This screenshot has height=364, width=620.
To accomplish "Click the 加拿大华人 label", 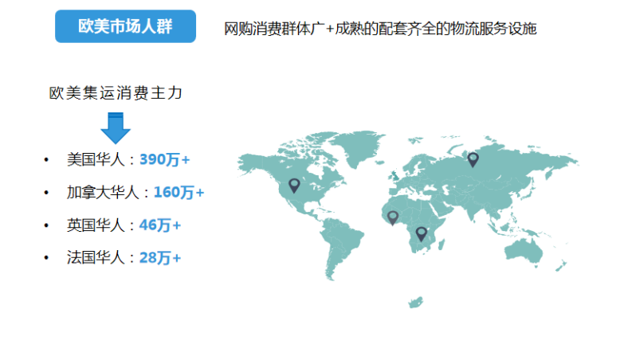I will pyautogui.click(x=103, y=192).
